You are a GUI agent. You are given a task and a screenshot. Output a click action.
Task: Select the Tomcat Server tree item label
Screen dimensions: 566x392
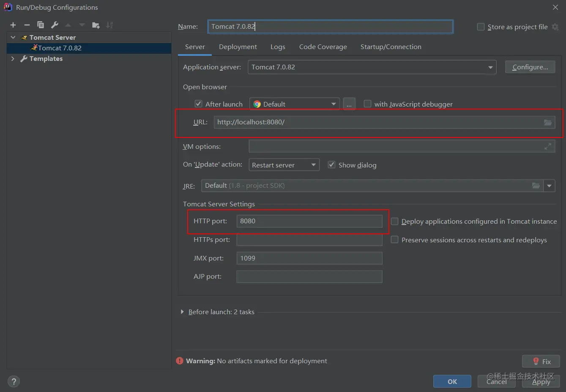pos(52,38)
